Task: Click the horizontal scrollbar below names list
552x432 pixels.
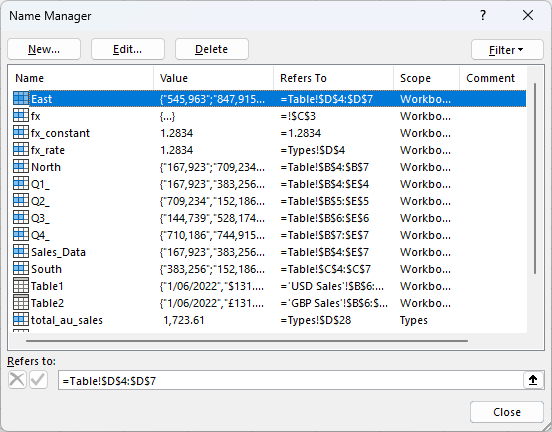Action: pyautogui.click(x=247, y=341)
